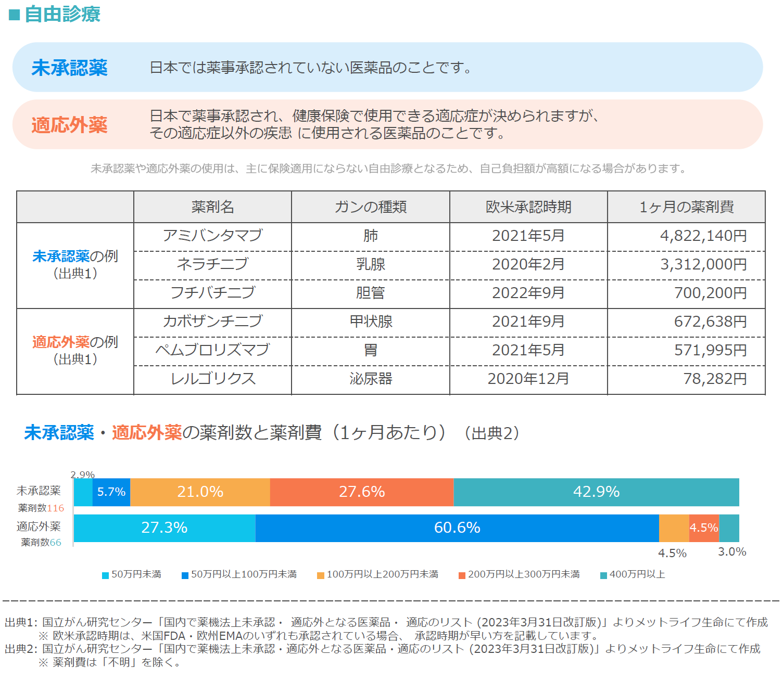
Task: Click the 200万円以上300万円未満 legend swatch
Action: [x=462, y=575]
